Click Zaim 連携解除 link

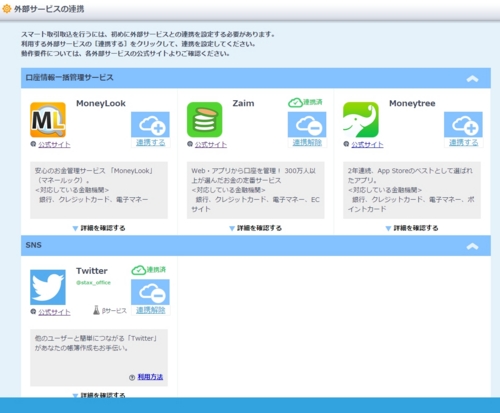pyautogui.click(x=307, y=143)
